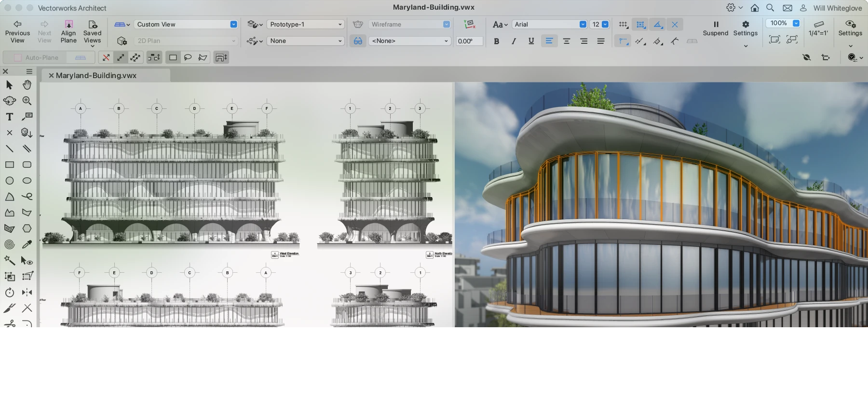Select the Eyedropper tool

coord(27,244)
